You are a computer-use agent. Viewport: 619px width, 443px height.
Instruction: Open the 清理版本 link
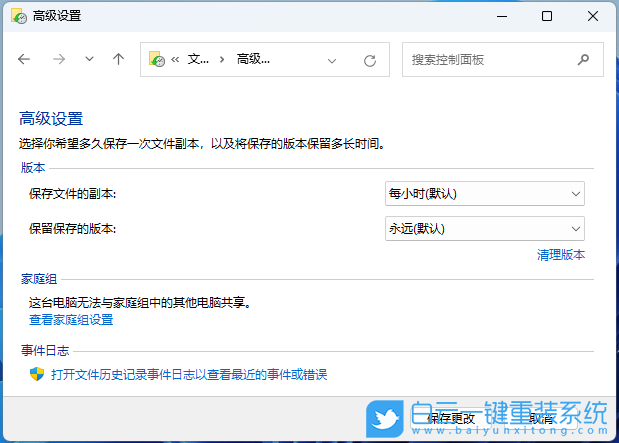560,255
